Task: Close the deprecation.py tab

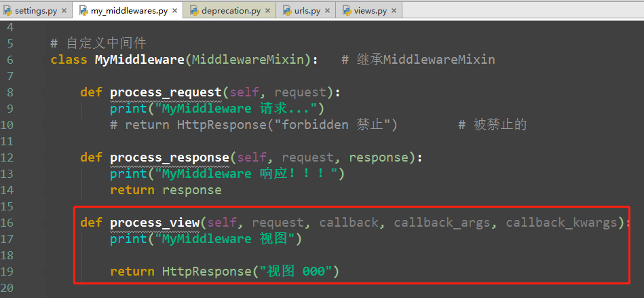Action: [x=267, y=11]
